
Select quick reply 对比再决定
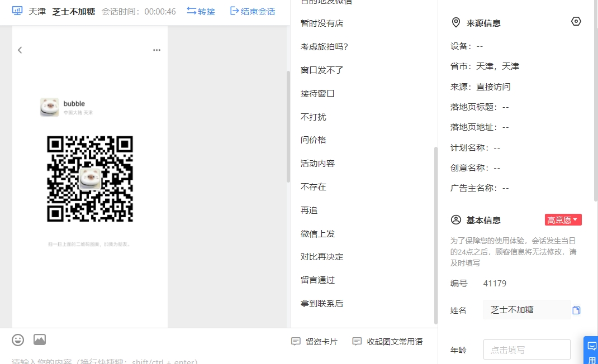coord(322,257)
